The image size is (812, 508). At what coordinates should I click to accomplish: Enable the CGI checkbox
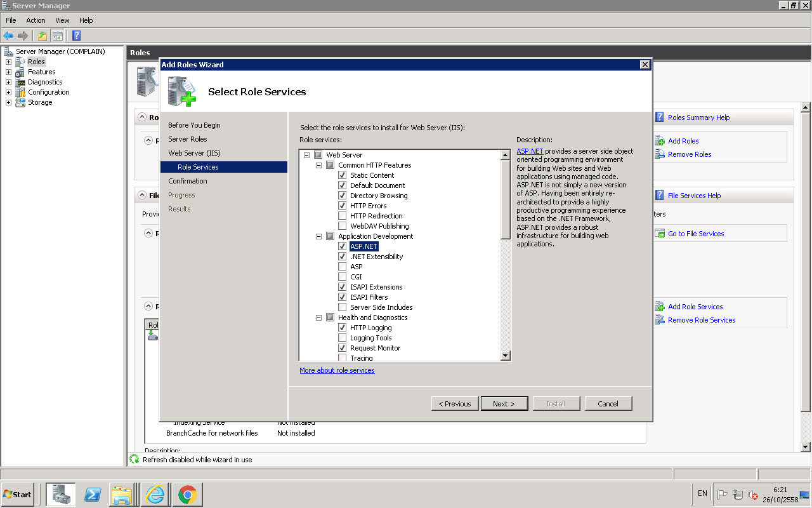pyautogui.click(x=342, y=276)
